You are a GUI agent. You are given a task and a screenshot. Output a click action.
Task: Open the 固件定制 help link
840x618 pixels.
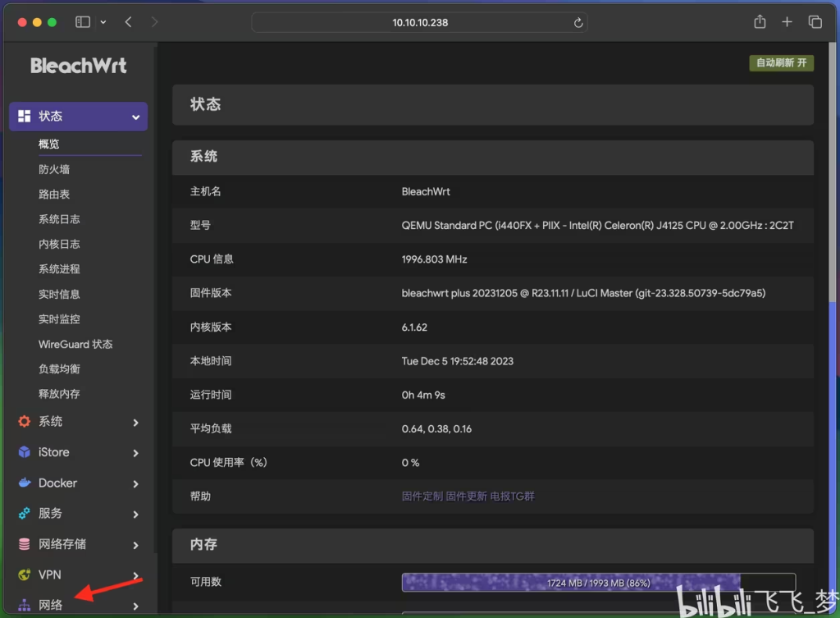[422, 497]
